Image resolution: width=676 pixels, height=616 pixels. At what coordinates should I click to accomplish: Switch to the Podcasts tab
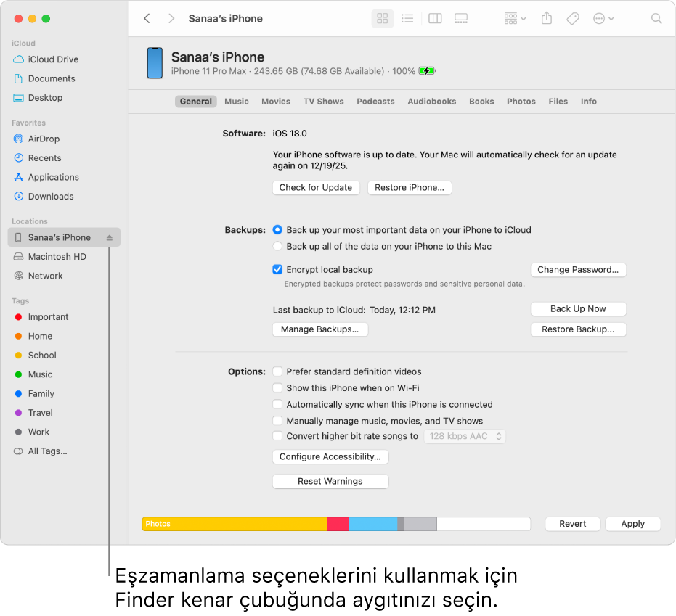click(x=375, y=102)
